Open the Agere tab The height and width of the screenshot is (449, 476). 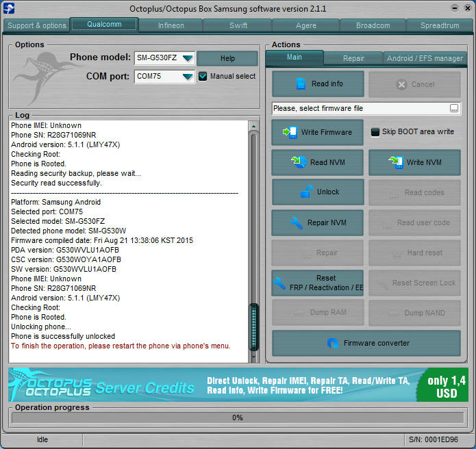coord(305,25)
